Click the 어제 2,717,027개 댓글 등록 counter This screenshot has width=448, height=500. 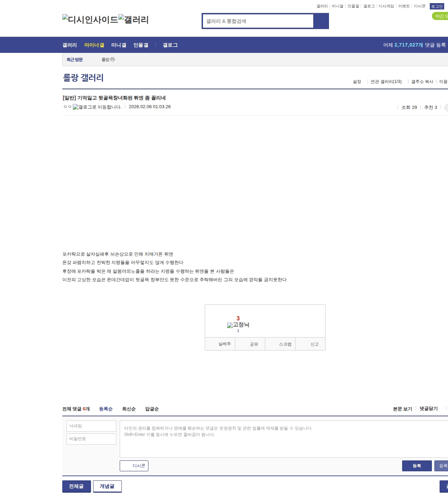coord(414,45)
